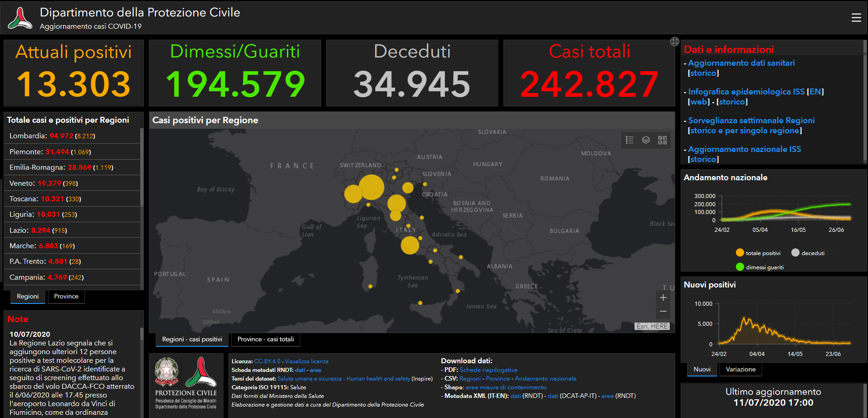The width and height of the screenshot is (868, 418).
Task: Switch to the Province tab in the regions list
Action: [x=66, y=297]
